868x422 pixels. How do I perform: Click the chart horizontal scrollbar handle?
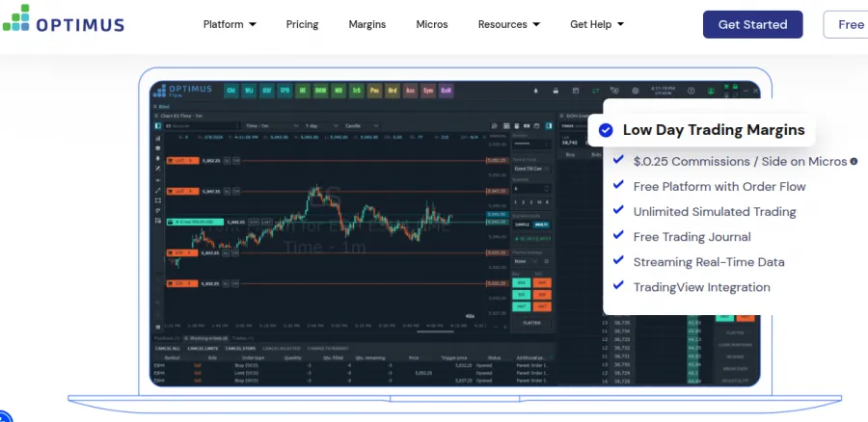click(435, 331)
